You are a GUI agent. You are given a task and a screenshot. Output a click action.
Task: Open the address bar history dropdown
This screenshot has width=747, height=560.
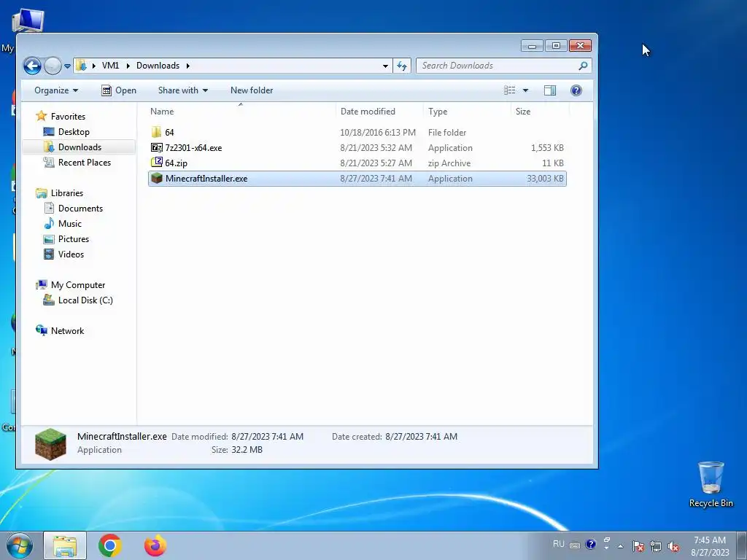point(385,66)
